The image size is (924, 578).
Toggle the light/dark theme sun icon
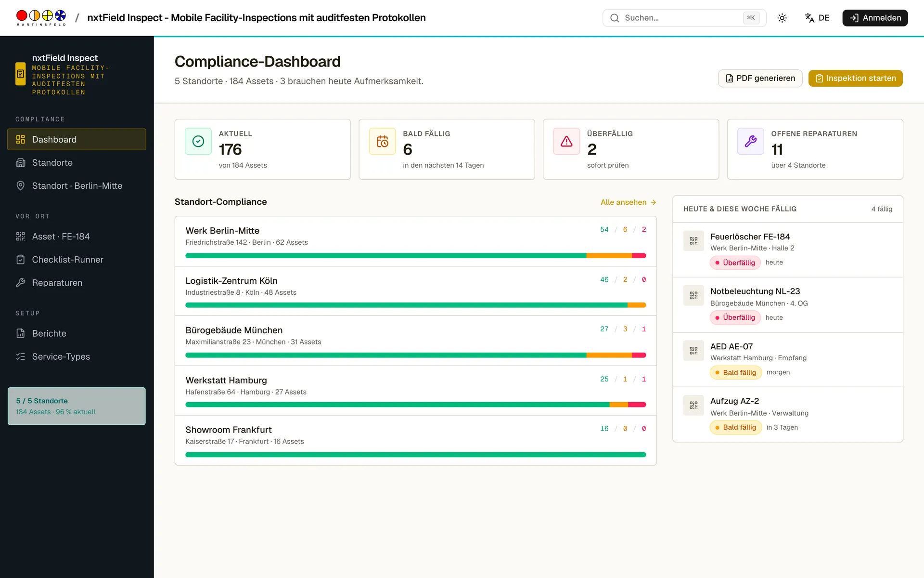tap(782, 18)
